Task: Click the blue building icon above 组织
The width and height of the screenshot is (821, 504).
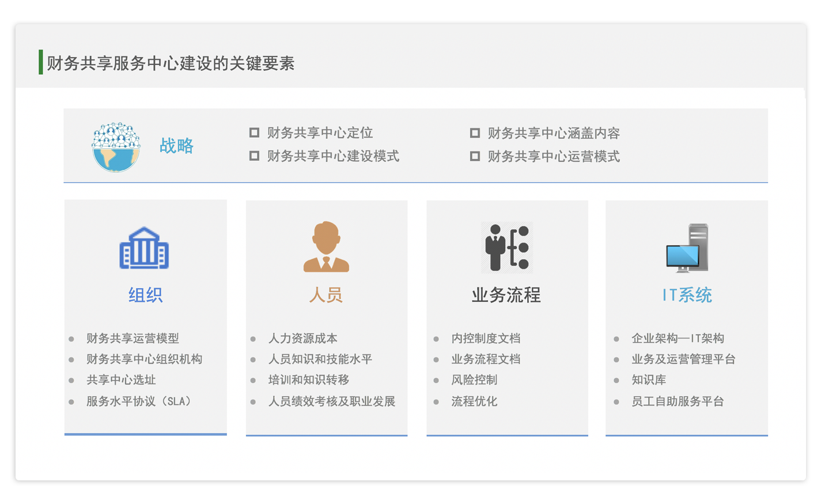Action: pos(144,248)
